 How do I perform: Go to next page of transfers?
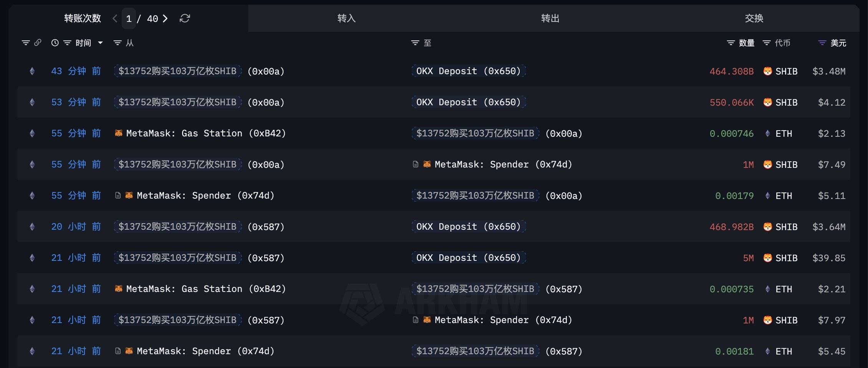pos(165,18)
